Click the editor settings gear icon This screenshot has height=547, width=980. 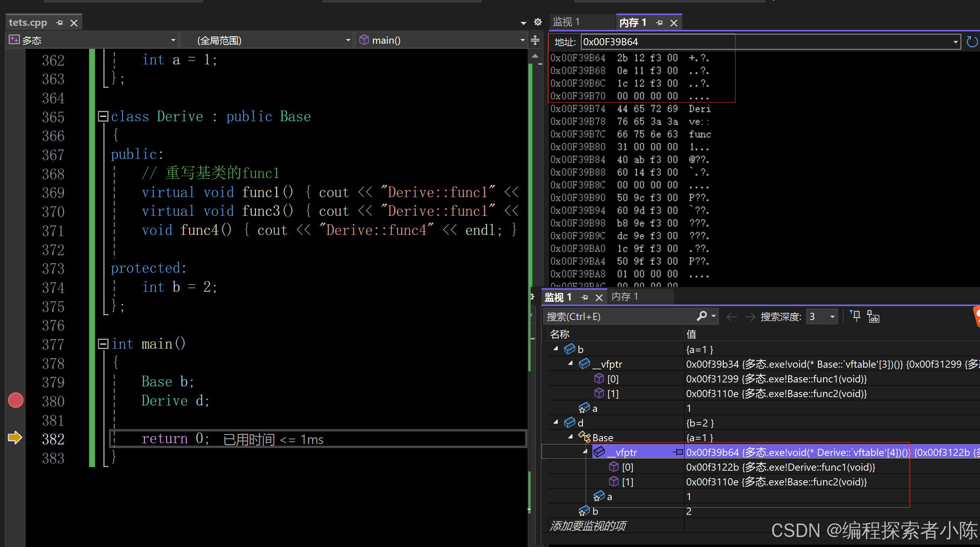click(538, 22)
